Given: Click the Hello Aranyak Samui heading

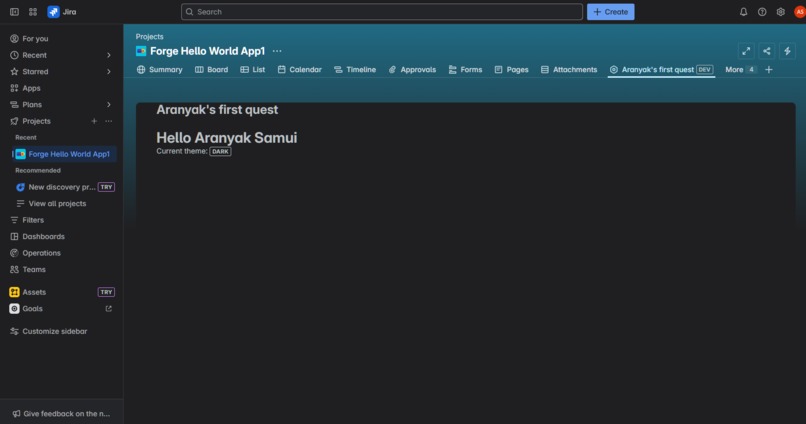Looking at the screenshot, I should 227,138.
